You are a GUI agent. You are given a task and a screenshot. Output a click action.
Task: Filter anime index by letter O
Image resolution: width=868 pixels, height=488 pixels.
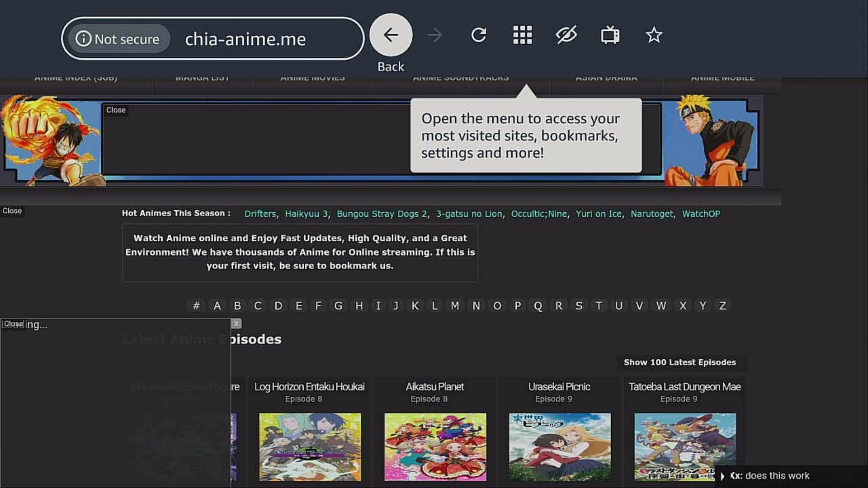click(497, 306)
